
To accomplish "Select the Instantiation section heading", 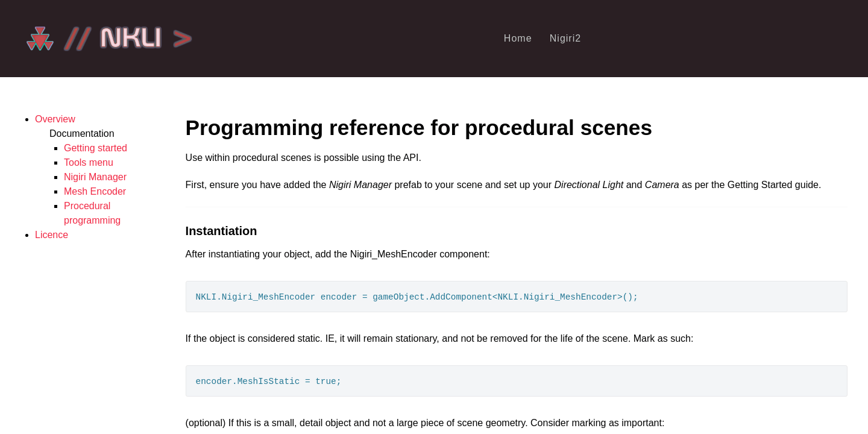I will click(221, 231).
